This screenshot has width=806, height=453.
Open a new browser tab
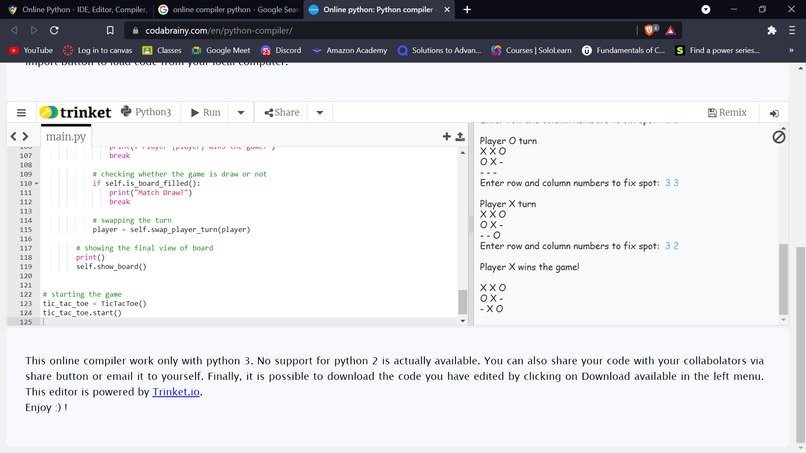467,9
